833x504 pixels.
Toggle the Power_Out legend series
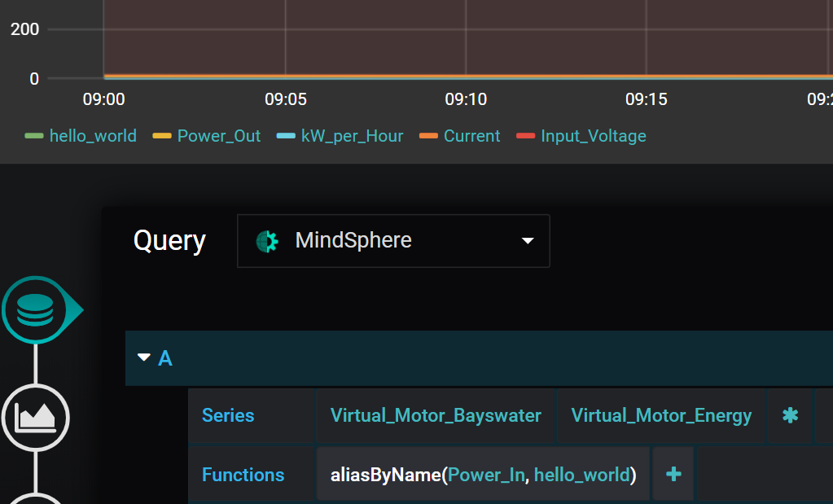[x=219, y=136]
